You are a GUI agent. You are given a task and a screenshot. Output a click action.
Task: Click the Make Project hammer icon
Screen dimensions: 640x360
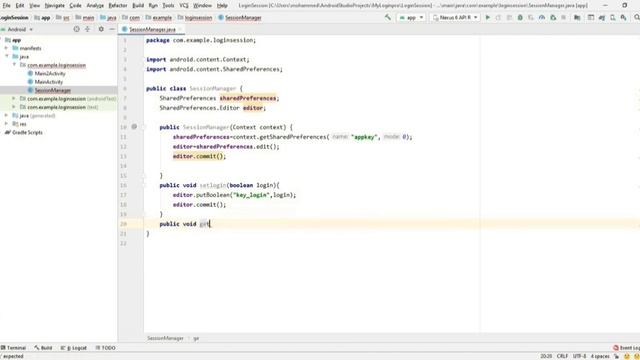click(x=388, y=18)
